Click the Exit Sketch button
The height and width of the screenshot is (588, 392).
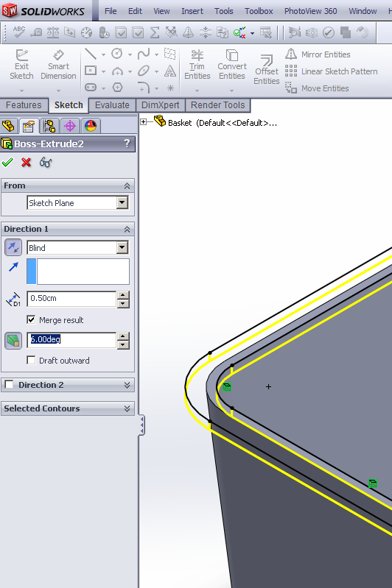click(x=21, y=65)
